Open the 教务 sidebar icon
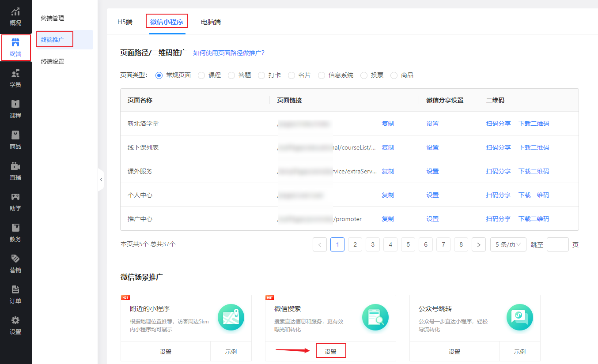 click(x=15, y=228)
